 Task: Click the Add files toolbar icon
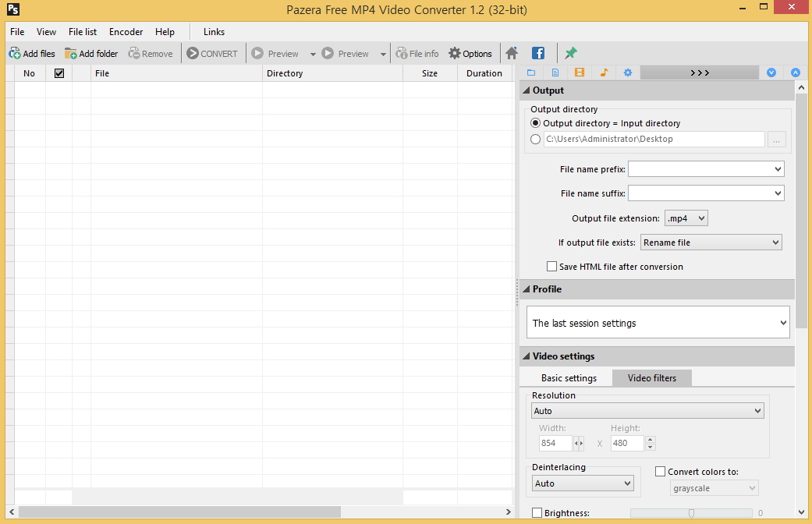point(15,54)
